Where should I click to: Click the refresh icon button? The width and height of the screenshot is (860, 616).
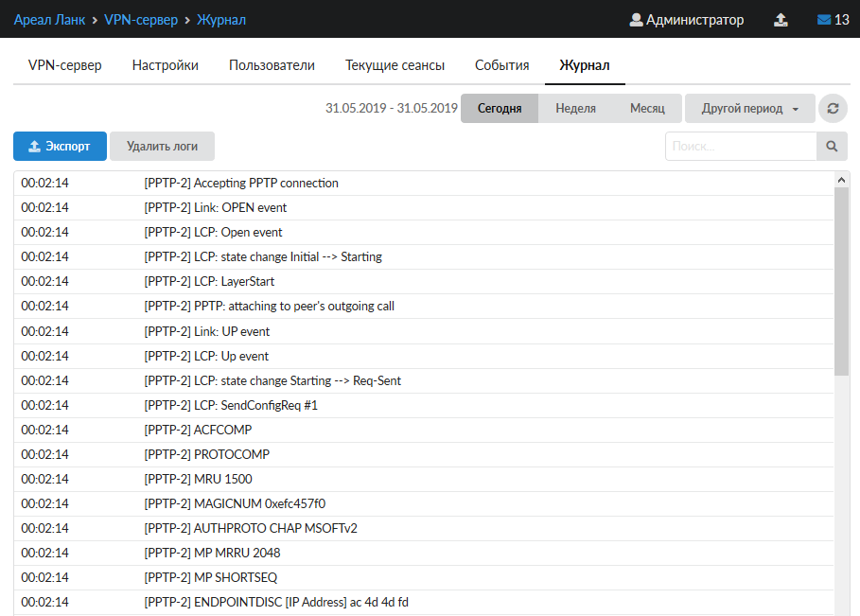[x=833, y=109]
